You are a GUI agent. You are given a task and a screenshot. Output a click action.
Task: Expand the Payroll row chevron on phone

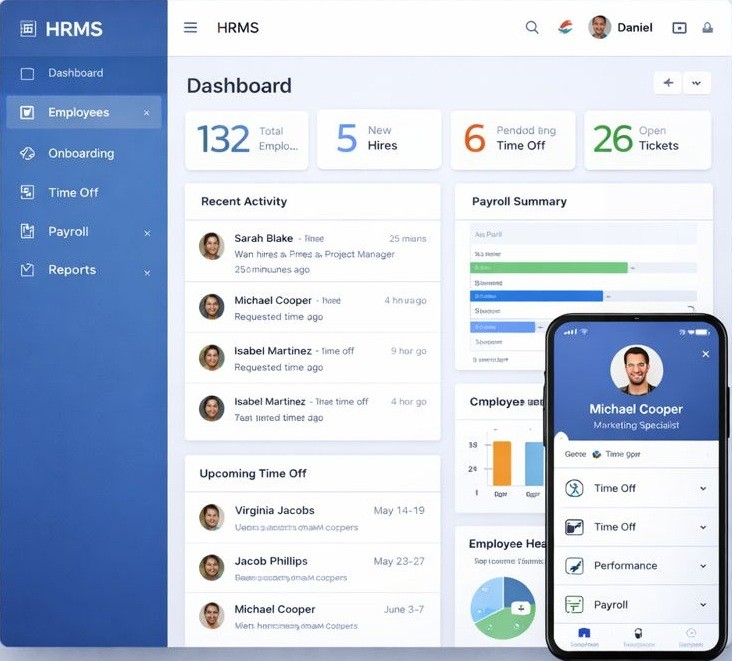tap(703, 605)
